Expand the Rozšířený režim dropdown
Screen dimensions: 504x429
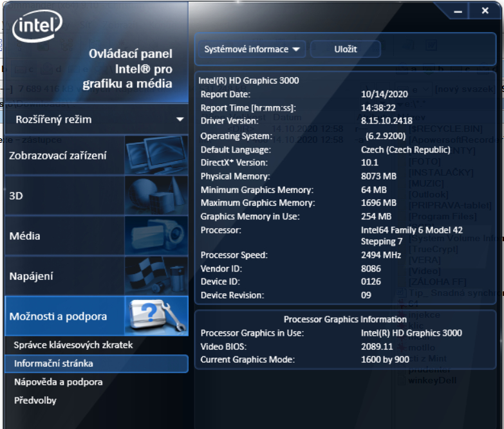pyautogui.click(x=97, y=120)
